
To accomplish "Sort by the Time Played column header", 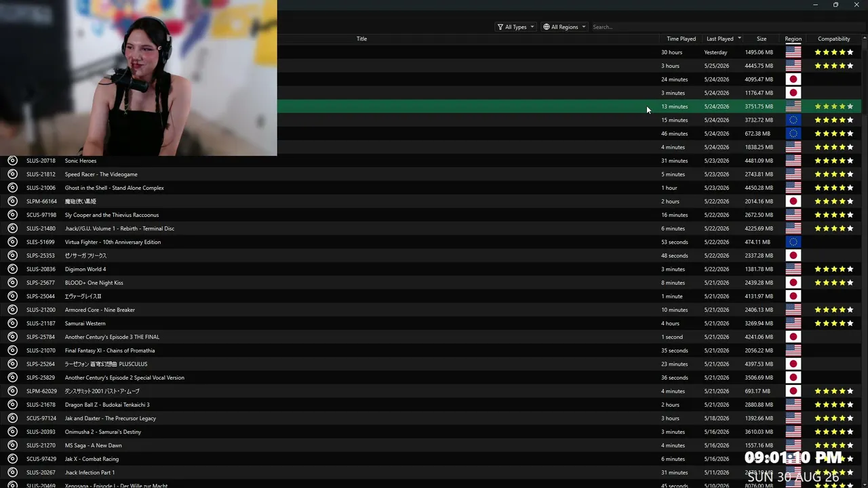I will coord(681,39).
